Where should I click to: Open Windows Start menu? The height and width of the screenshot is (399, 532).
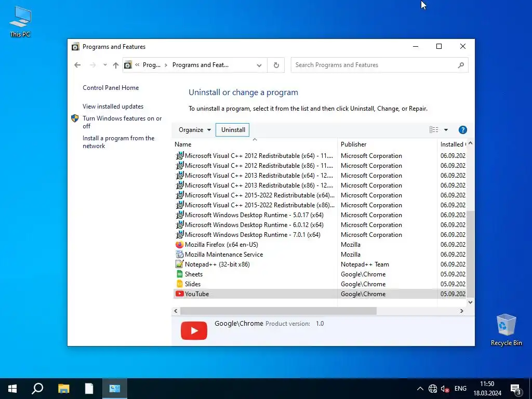pos(12,389)
